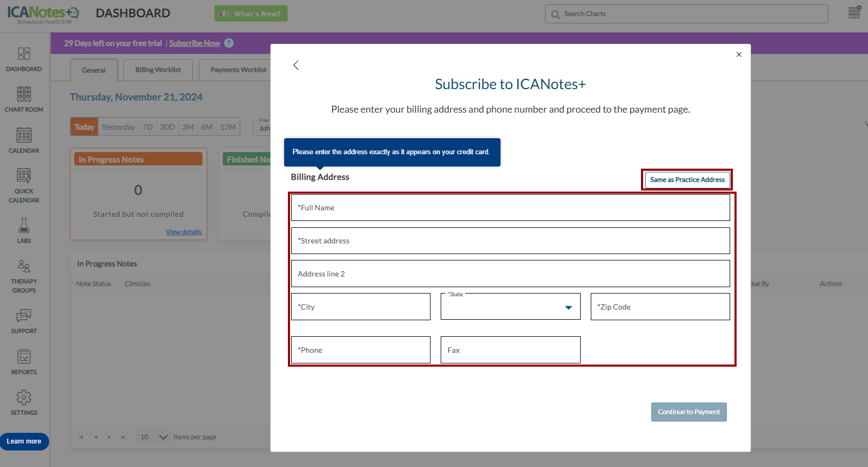868x467 pixels.
Task: Click Continue to Payment button
Action: click(689, 412)
